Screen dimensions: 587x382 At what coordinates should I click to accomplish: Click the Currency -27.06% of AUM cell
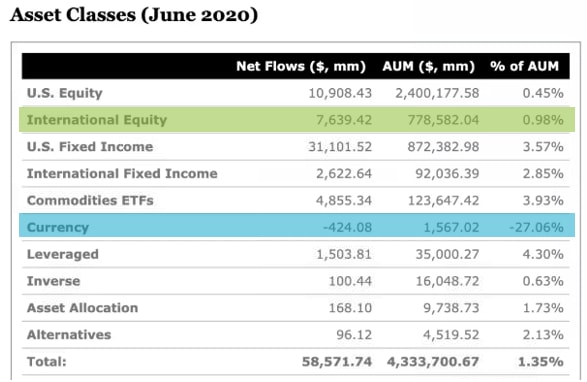point(536,227)
